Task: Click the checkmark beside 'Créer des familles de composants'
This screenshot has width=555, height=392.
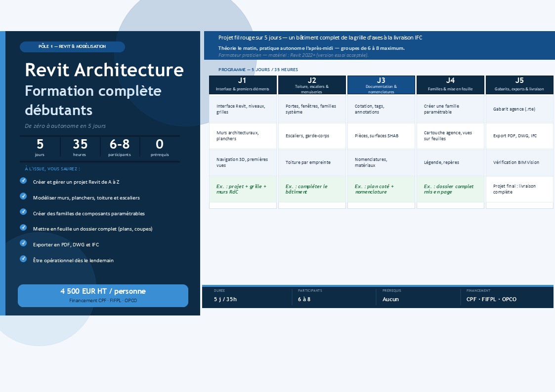Action: point(23,212)
